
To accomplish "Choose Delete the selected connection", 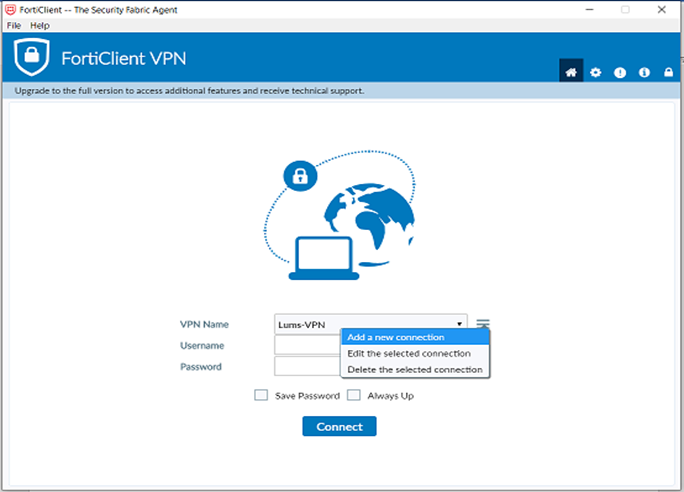I will 415,369.
